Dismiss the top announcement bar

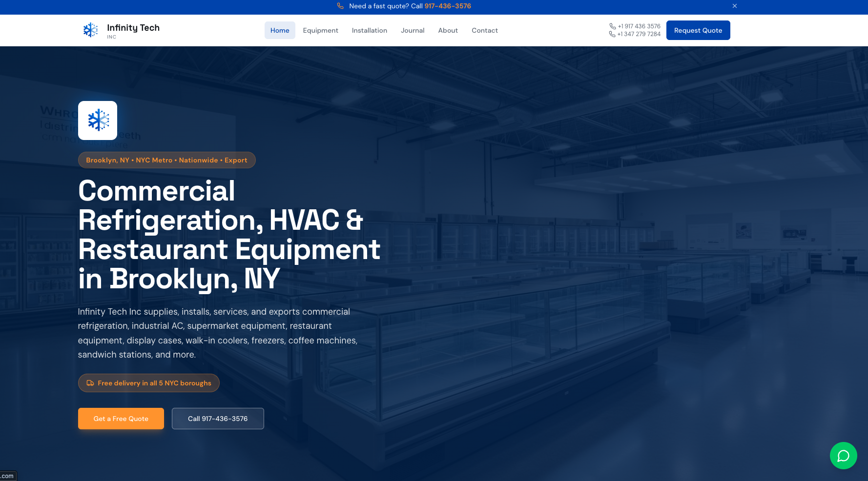tap(734, 6)
